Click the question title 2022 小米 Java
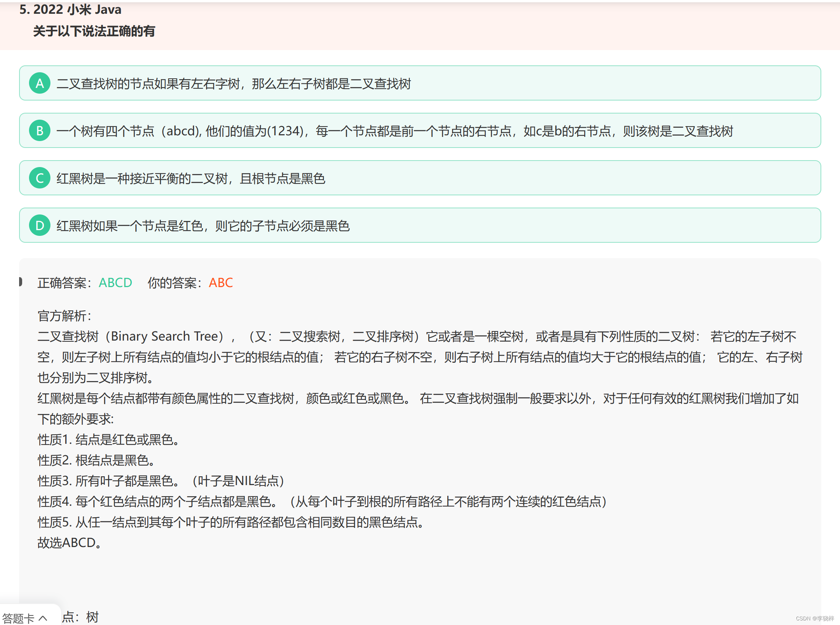Image resolution: width=840 pixels, height=625 pixels. click(x=77, y=10)
